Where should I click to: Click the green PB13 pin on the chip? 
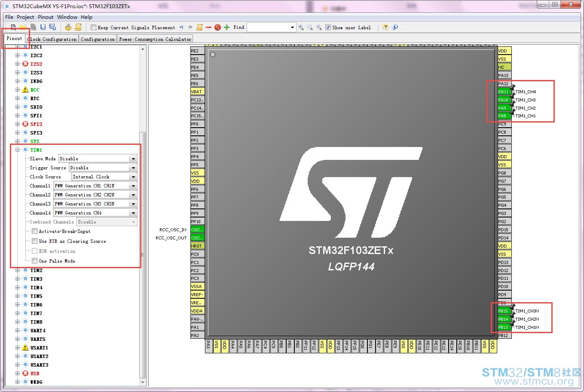504,327
